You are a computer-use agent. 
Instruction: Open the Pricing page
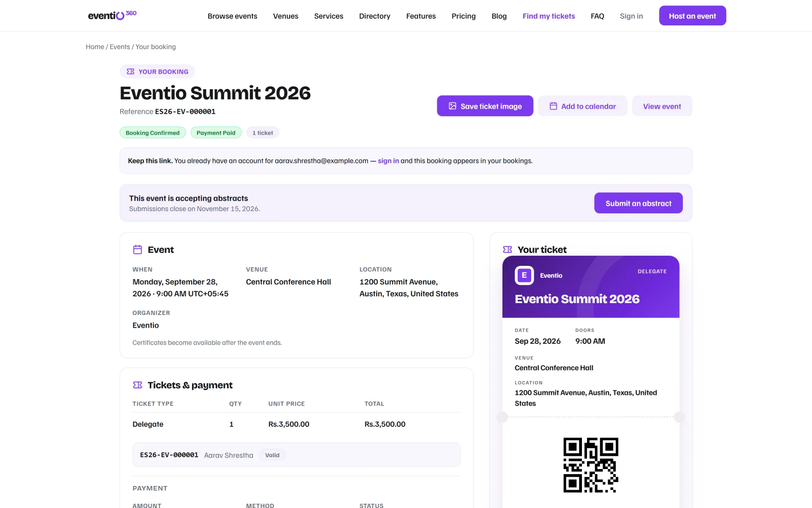(x=464, y=16)
